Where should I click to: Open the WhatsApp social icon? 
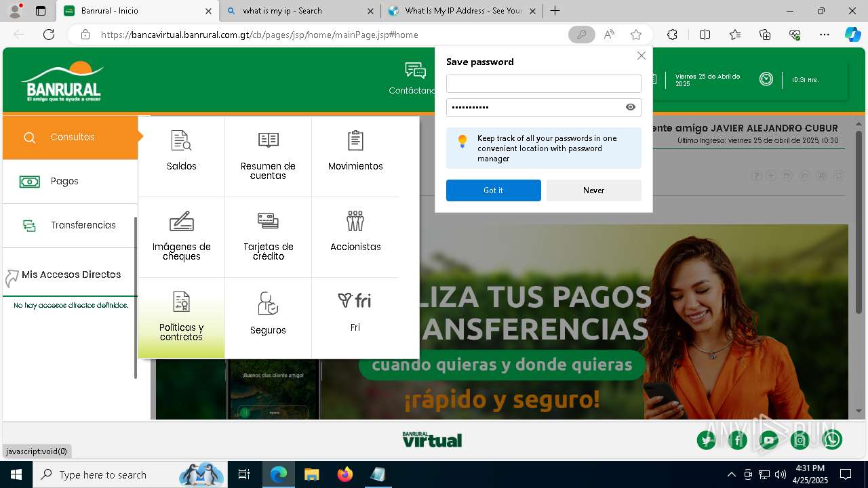pyautogui.click(x=832, y=441)
